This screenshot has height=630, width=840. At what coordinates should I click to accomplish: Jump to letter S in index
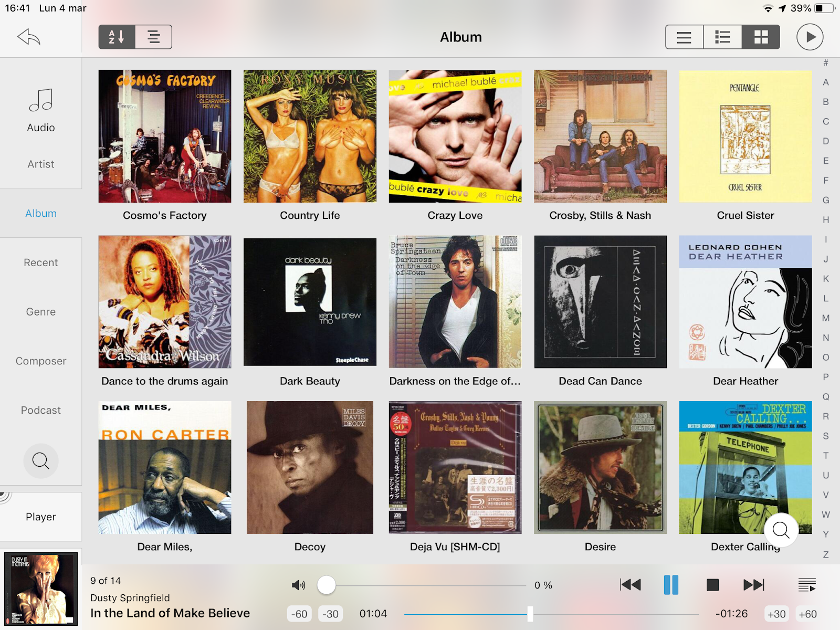point(826,436)
